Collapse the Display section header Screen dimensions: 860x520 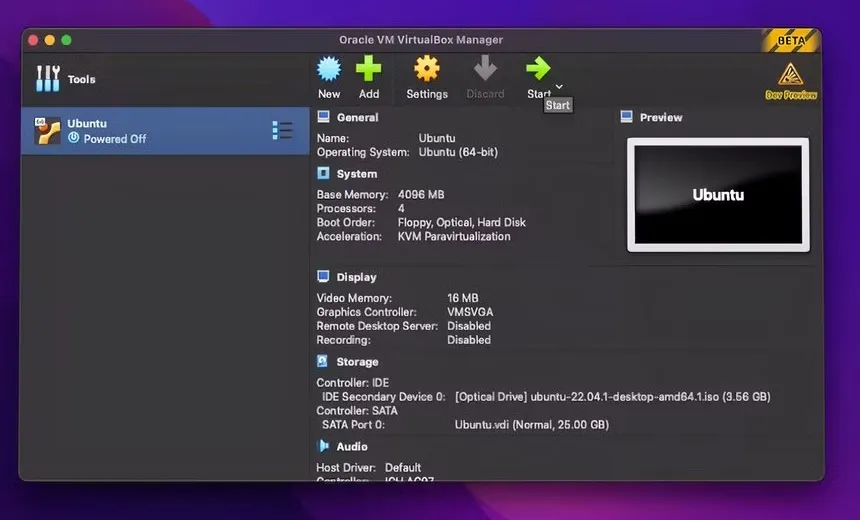[x=356, y=277]
